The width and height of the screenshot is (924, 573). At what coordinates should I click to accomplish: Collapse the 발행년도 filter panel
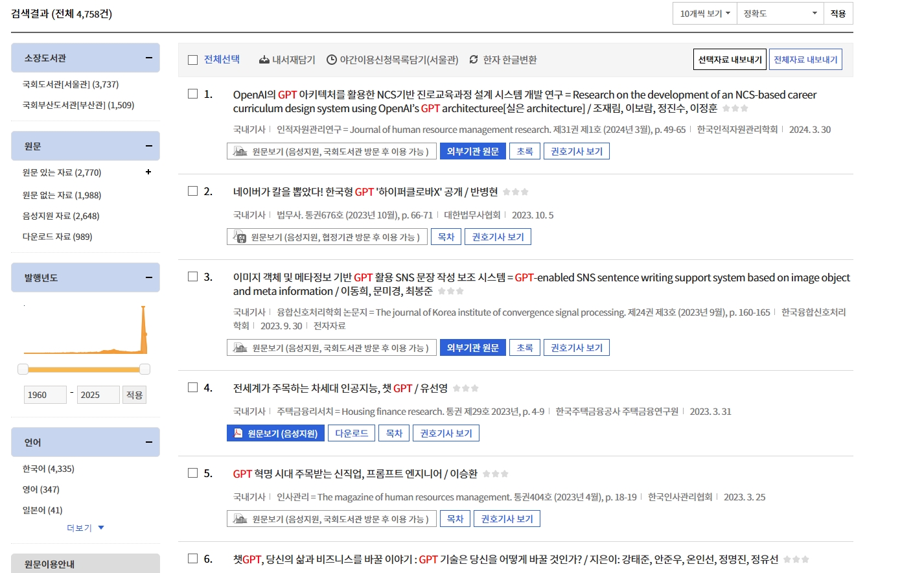[x=148, y=277]
